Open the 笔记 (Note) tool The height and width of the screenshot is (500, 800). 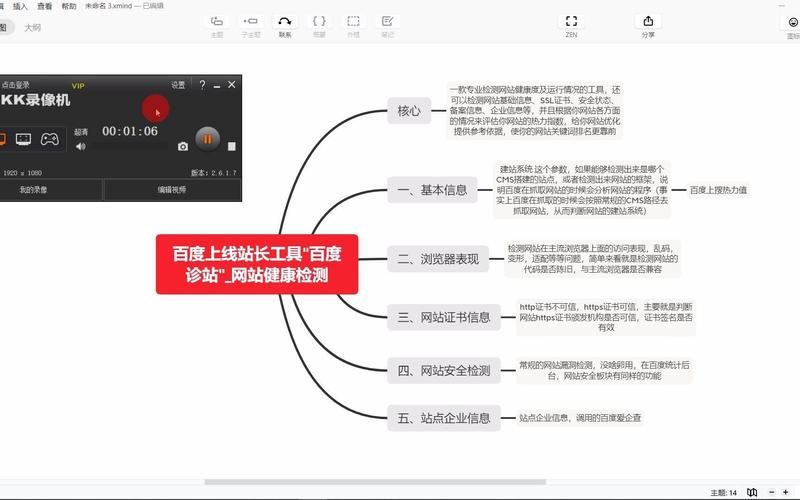[x=387, y=21]
